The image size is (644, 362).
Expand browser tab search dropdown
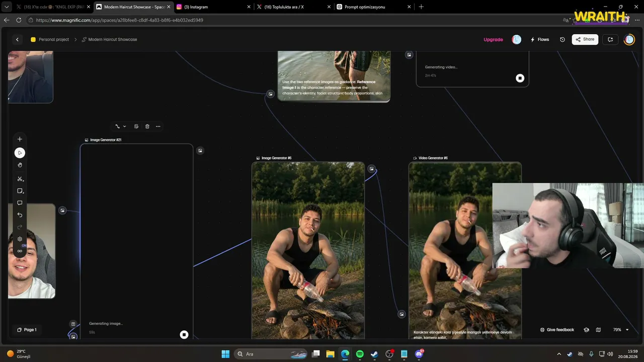(7, 7)
